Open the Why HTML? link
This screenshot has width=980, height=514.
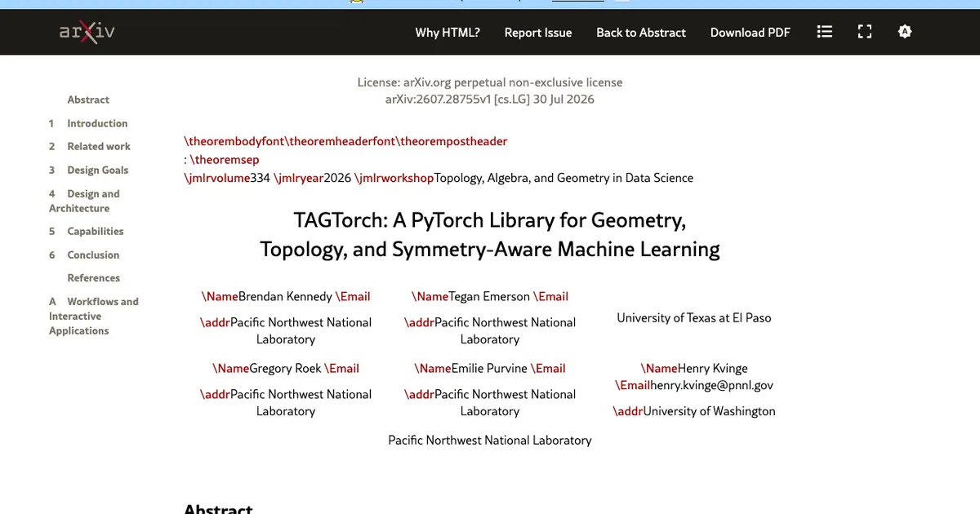coord(448,33)
